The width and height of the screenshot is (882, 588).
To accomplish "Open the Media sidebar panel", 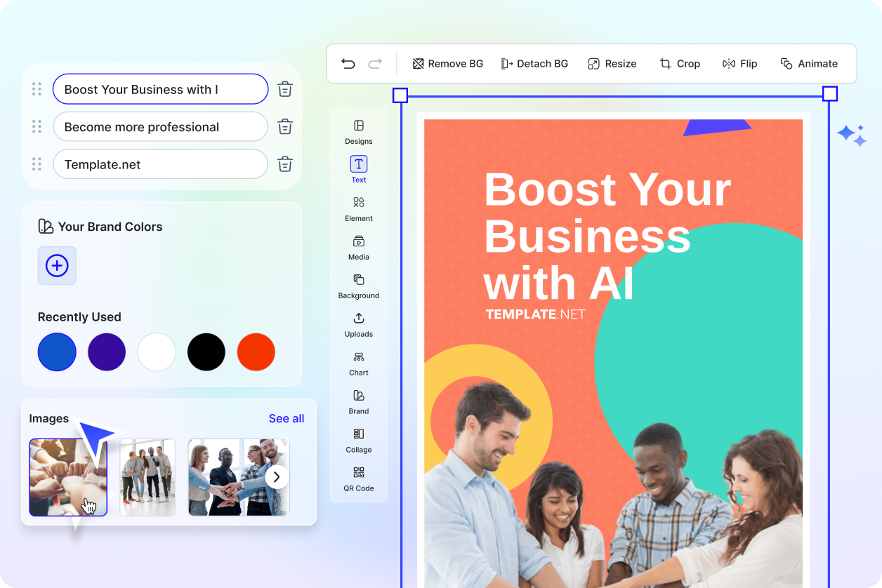I will click(359, 247).
